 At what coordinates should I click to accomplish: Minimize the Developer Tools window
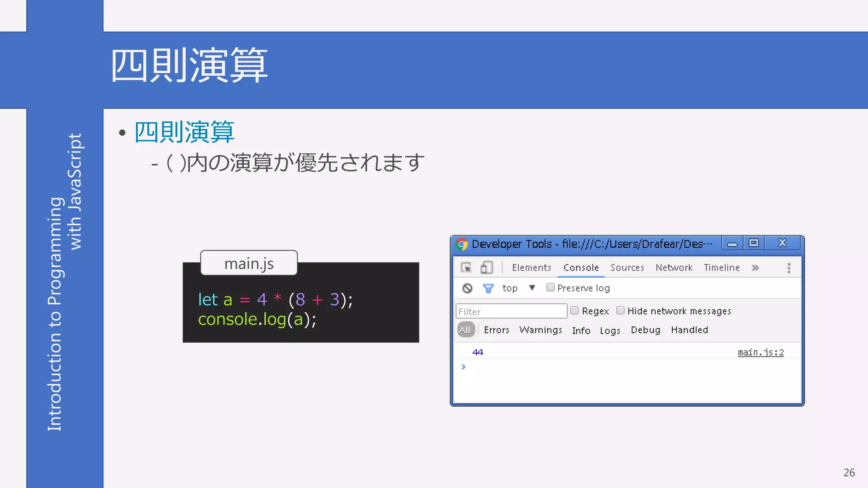click(x=732, y=244)
